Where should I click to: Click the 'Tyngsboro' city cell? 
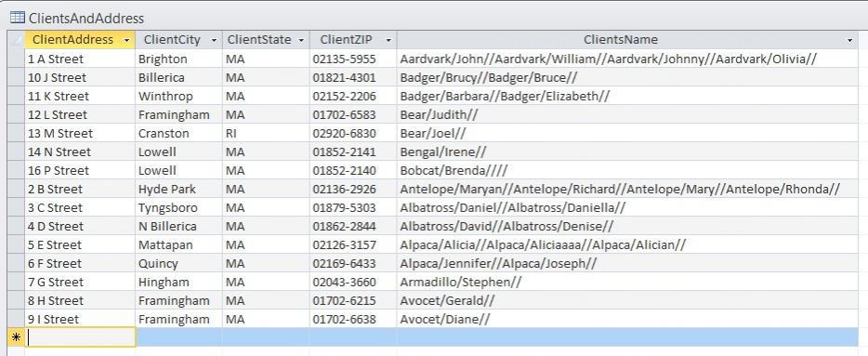tap(178, 207)
